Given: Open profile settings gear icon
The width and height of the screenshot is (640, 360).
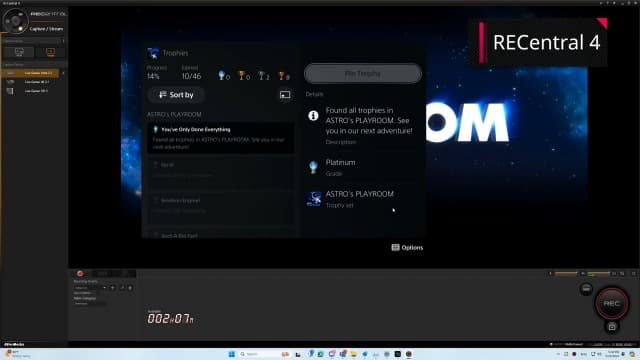Looking at the screenshot, I should click(x=130, y=288).
